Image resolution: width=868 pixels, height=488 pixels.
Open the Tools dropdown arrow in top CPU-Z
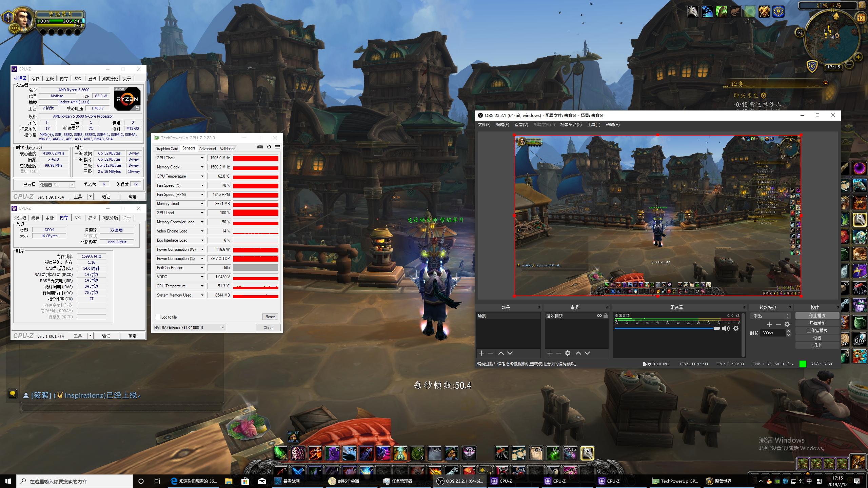pos(90,196)
